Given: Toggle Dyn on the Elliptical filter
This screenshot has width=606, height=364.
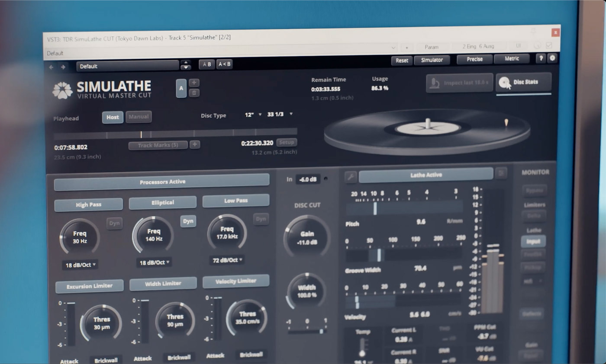Looking at the screenshot, I should [188, 221].
